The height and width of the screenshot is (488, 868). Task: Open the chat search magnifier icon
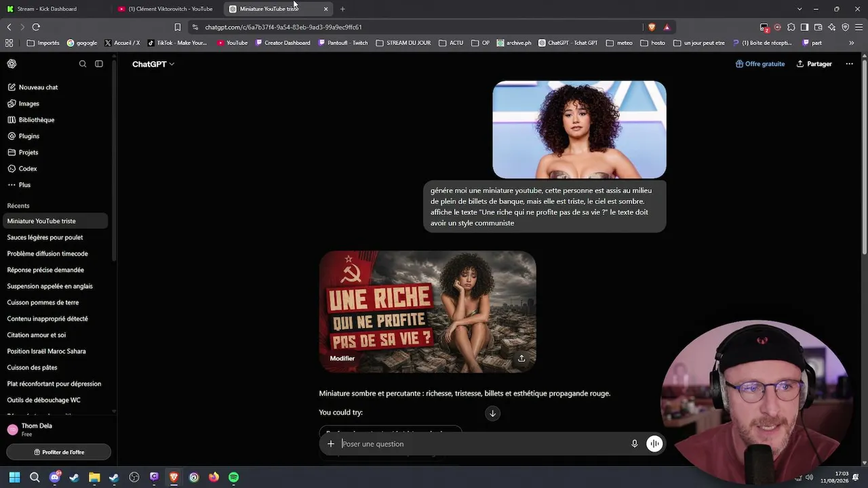83,64
